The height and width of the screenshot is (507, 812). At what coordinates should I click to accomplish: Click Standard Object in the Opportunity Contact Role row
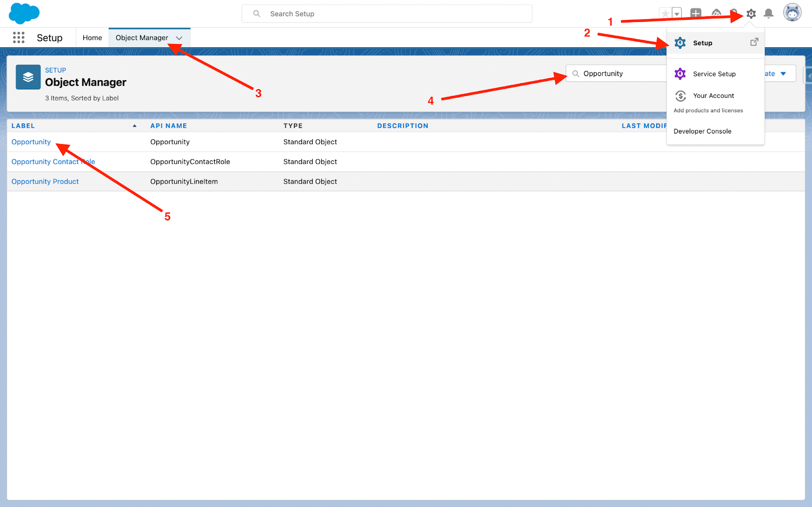point(310,162)
